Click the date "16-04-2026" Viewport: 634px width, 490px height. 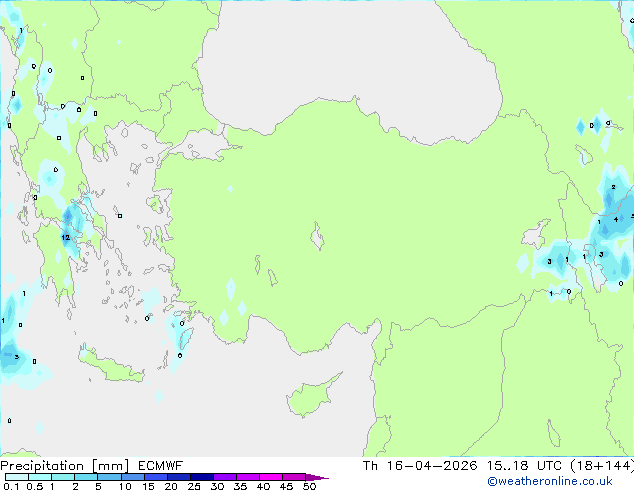[x=431, y=466]
